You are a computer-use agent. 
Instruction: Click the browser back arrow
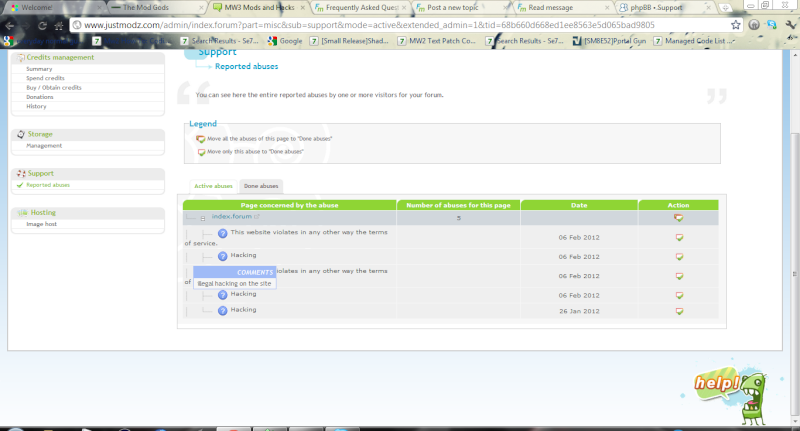[x=10, y=25]
